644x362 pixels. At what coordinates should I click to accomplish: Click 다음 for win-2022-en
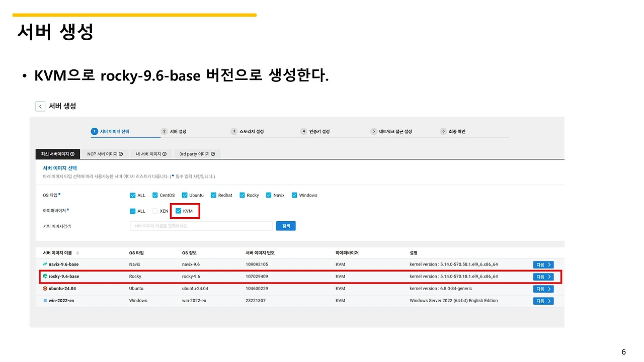click(543, 301)
